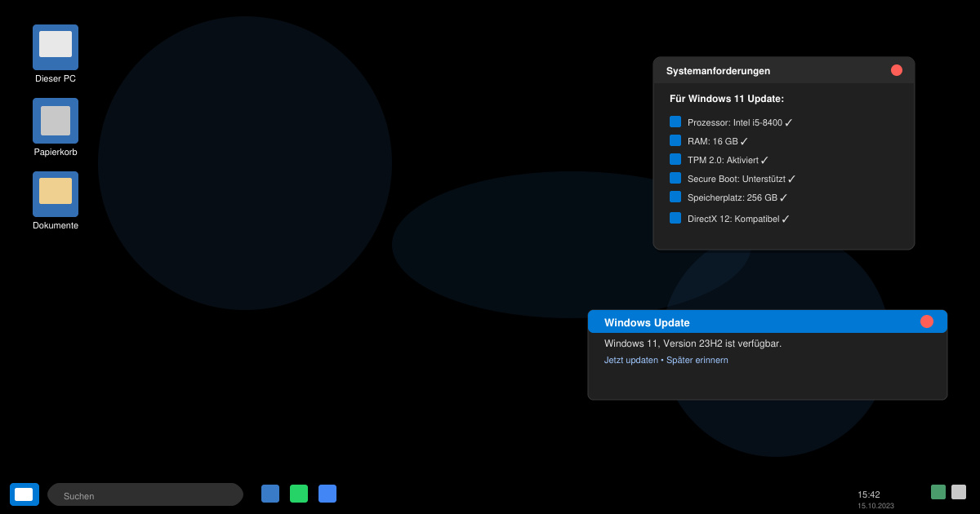Click the 'Prozessor: Intel i5-8400' text

(x=735, y=122)
